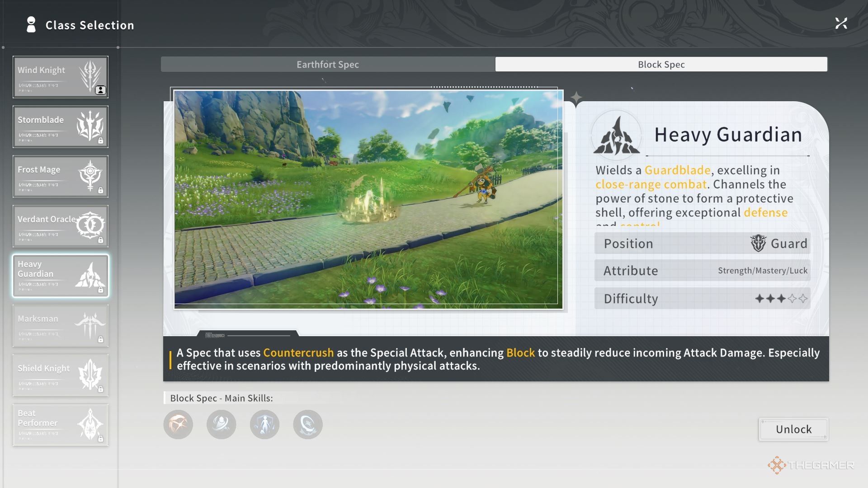Click the fourth Block Spec skill icon
The image size is (868, 488).
click(x=308, y=424)
